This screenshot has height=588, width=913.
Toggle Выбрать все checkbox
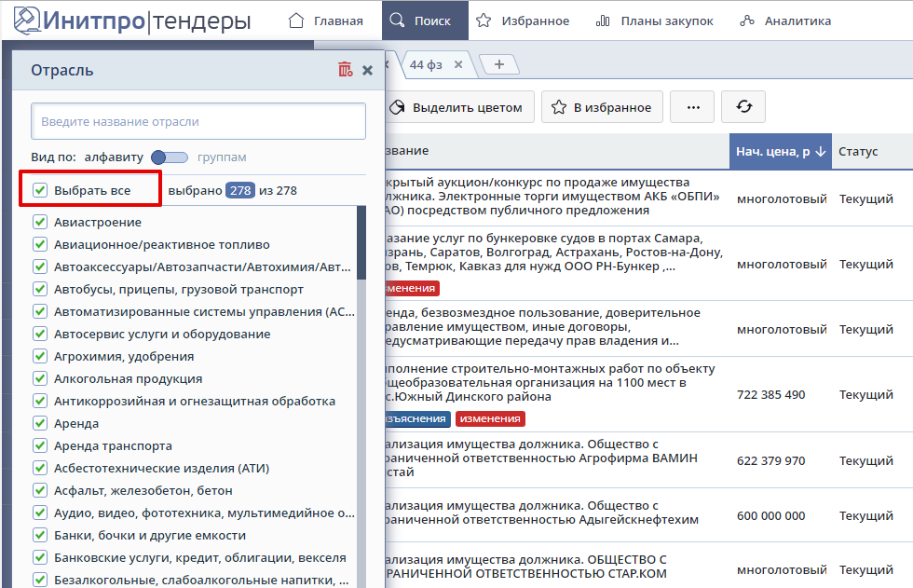(40, 190)
